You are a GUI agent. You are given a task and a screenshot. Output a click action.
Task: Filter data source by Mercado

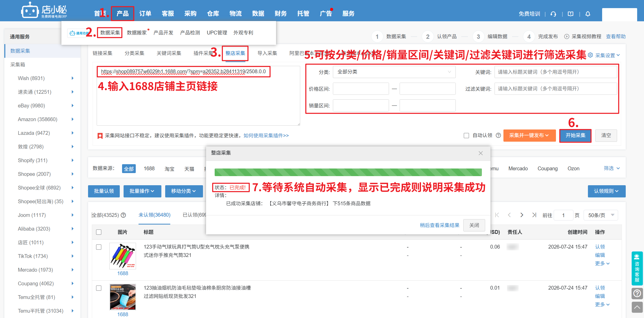click(x=518, y=169)
